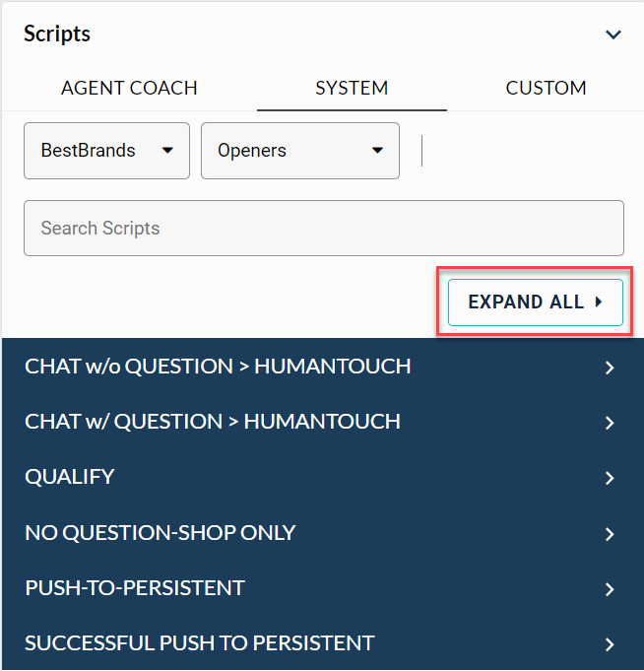Viewport: 644px width, 671px height.
Task: Open the BestBrands dropdown
Action: click(106, 151)
